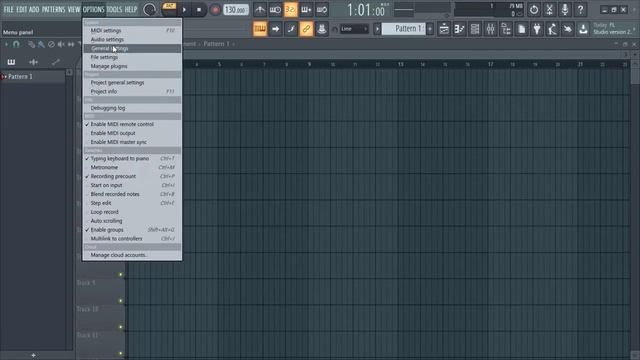Open Project info entry

[132, 92]
